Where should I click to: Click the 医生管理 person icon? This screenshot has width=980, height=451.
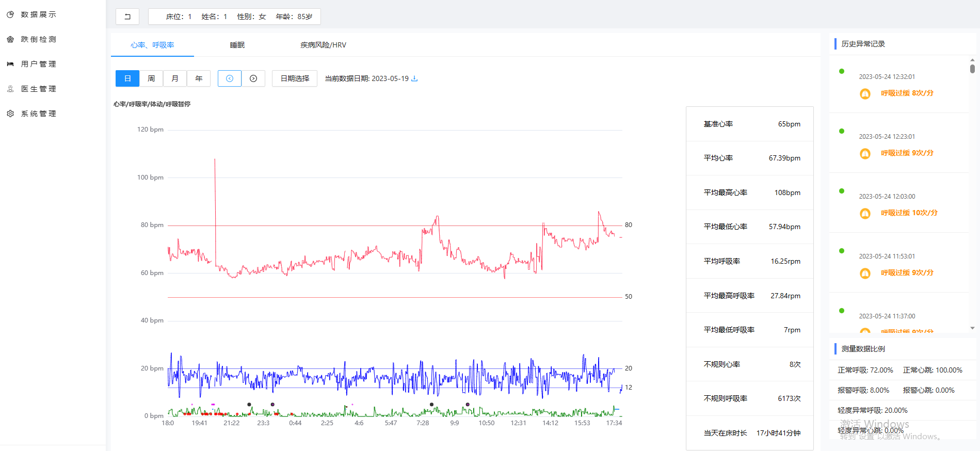pos(10,89)
